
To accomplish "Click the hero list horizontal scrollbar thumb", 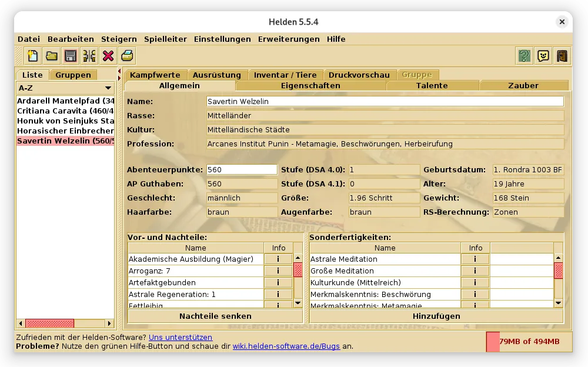I will (49, 323).
